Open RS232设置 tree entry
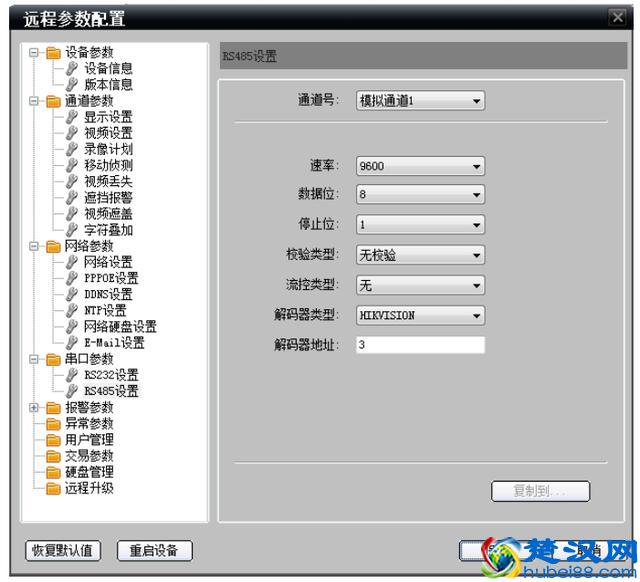Screen dimensions: 640x582 tap(111, 375)
